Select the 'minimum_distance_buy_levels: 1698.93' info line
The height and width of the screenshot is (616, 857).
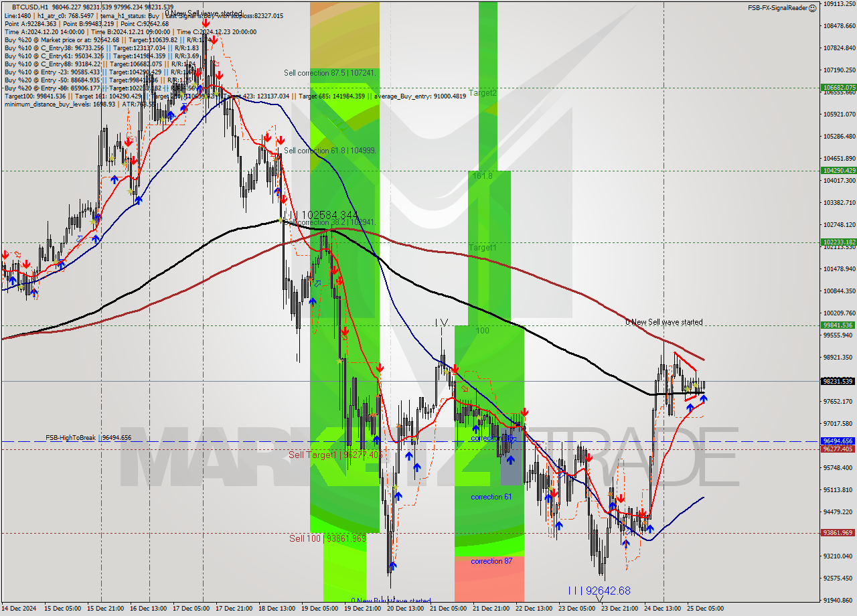tap(80, 104)
